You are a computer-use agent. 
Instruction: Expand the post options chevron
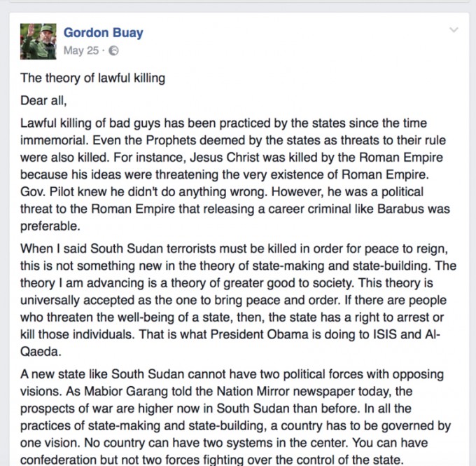[453, 30]
